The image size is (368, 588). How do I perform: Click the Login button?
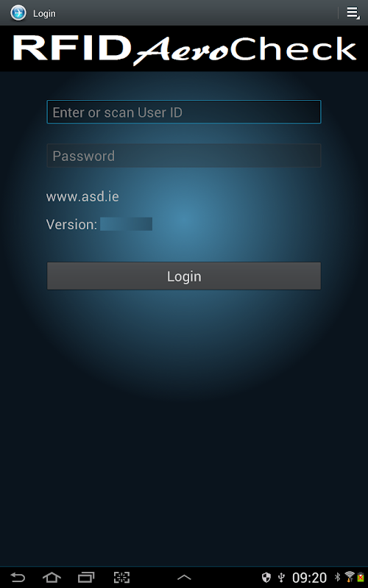tap(184, 276)
